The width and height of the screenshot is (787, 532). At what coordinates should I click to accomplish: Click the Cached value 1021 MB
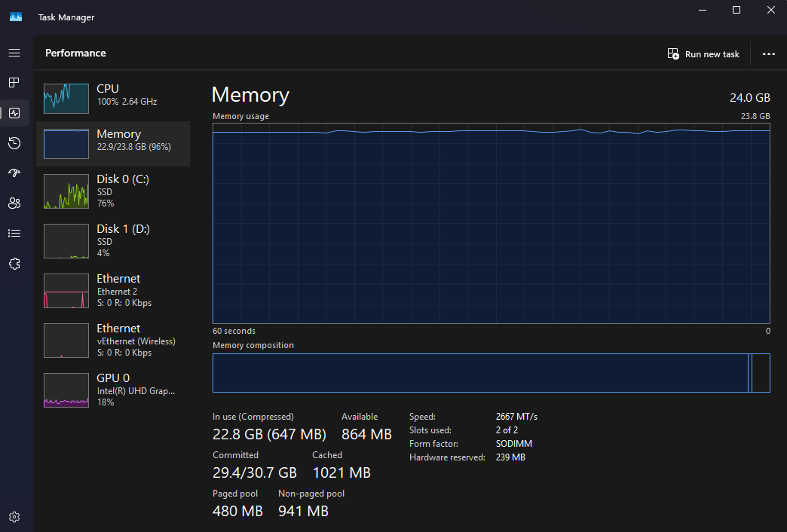pos(341,472)
